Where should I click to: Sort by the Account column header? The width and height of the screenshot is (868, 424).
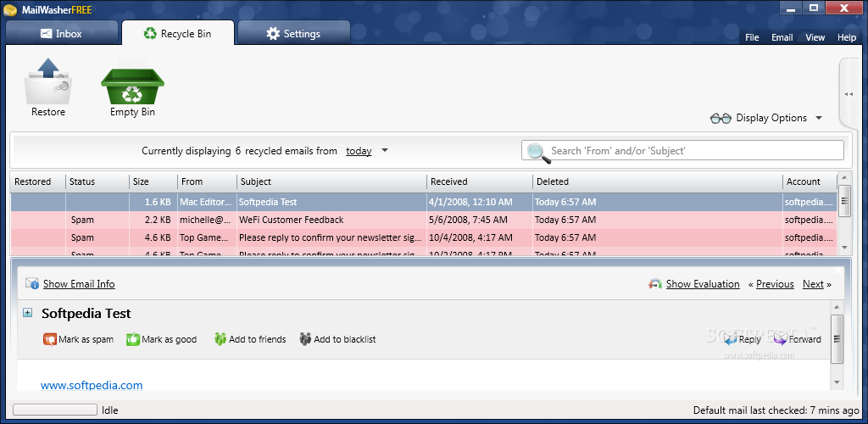(x=810, y=181)
